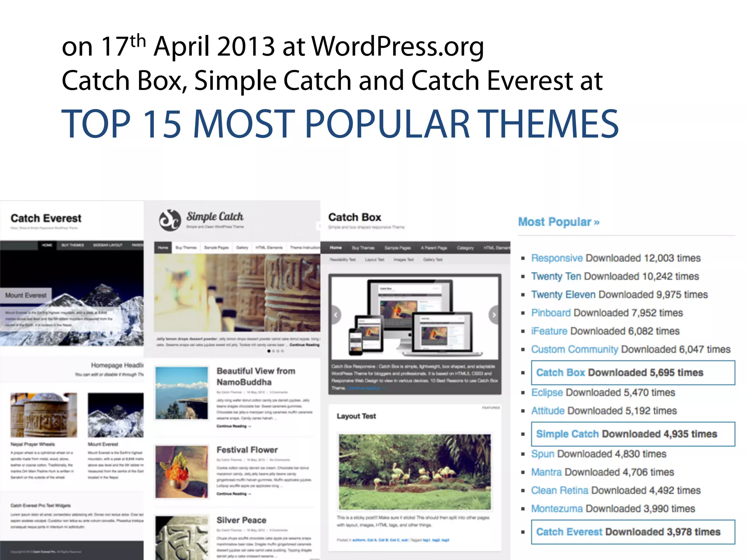This screenshot has width=747, height=560.
Task: Open the Eclipse theme link
Action: point(547,393)
